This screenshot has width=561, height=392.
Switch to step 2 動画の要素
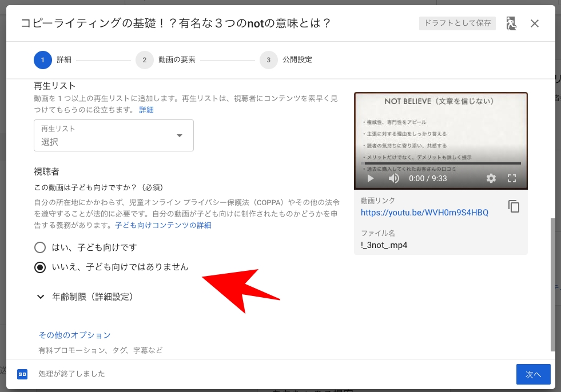pyautogui.click(x=168, y=59)
